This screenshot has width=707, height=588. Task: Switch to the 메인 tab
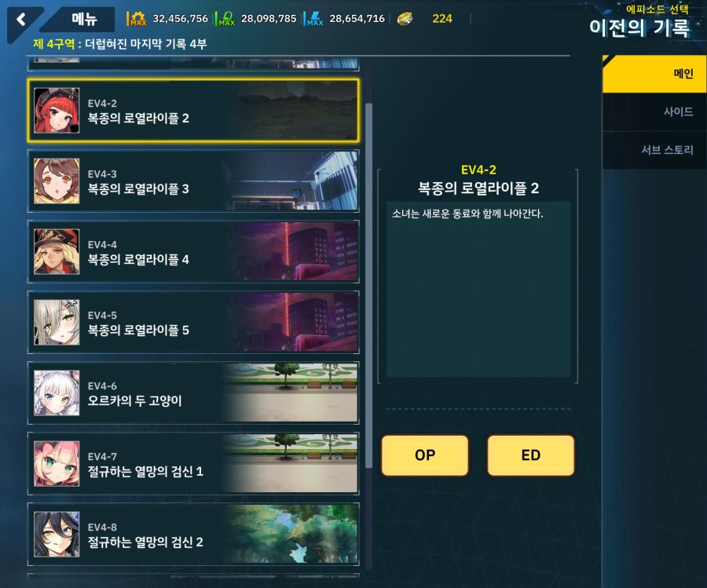(654, 74)
